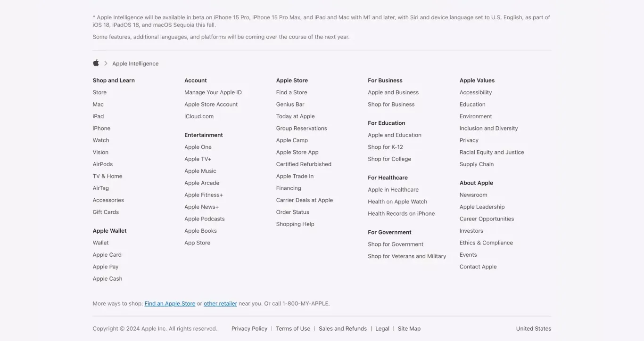Open Terms of Use link

tap(293, 329)
